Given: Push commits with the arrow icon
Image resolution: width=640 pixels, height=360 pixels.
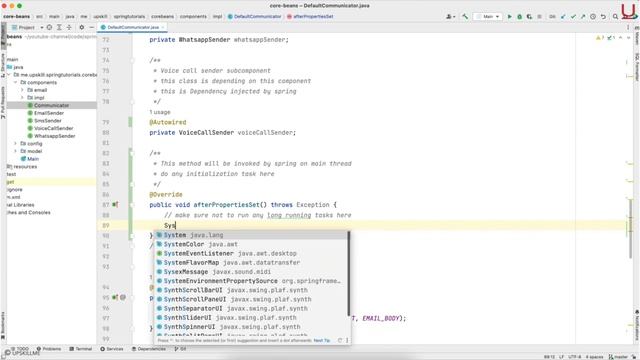Looking at the screenshot, I should [583, 17].
